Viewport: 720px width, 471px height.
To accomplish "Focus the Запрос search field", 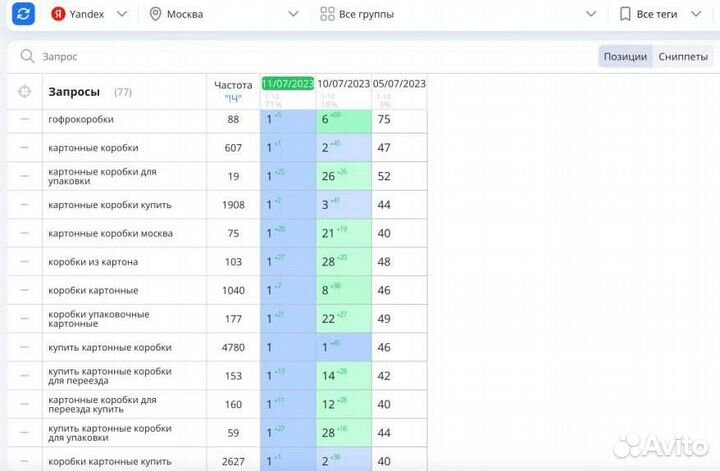I will click(x=300, y=57).
